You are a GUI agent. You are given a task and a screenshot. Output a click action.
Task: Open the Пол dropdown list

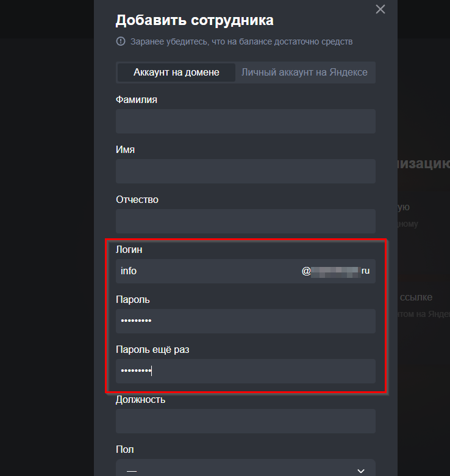245,470
